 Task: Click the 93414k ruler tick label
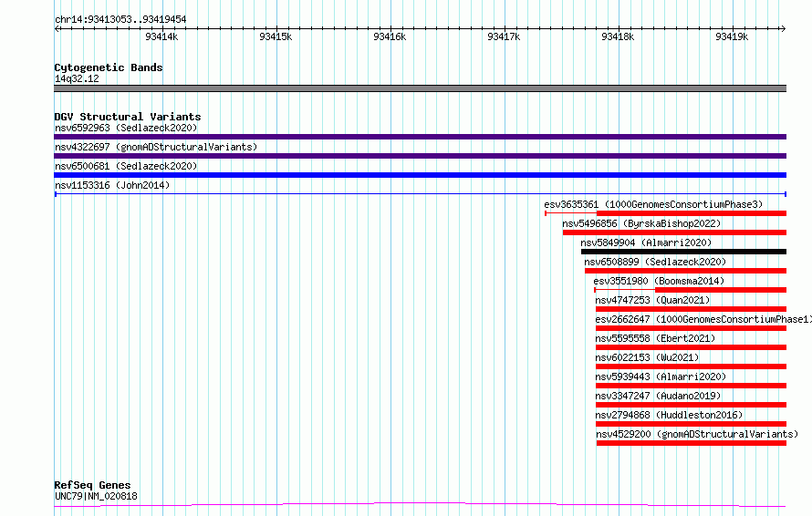pos(161,36)
